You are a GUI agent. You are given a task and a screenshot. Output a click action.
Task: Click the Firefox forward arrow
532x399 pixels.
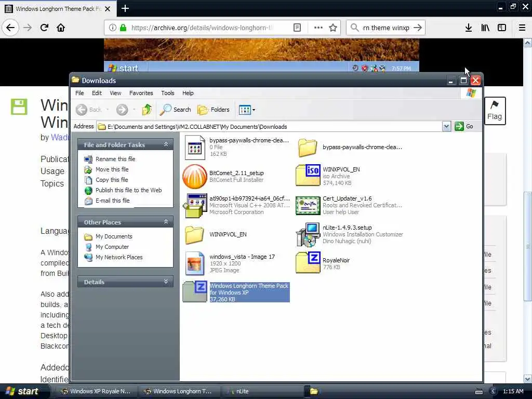click(28, 28)
